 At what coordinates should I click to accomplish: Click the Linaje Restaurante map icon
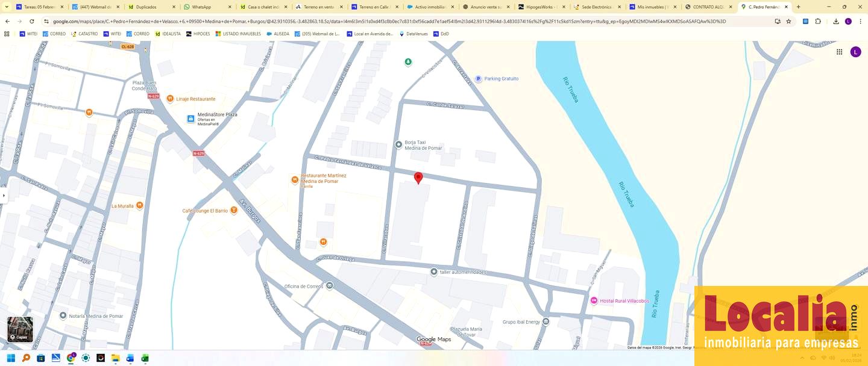coord(170,99)
